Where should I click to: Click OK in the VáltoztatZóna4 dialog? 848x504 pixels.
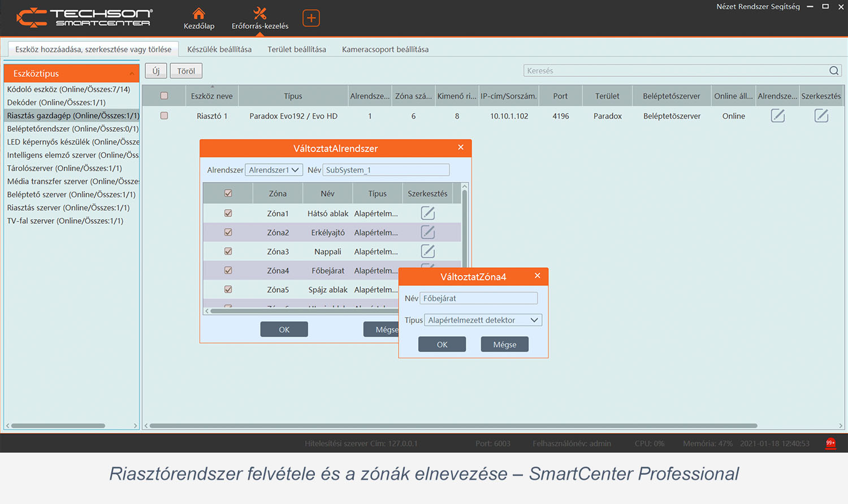pyautogui.click(x=442, y=345)
